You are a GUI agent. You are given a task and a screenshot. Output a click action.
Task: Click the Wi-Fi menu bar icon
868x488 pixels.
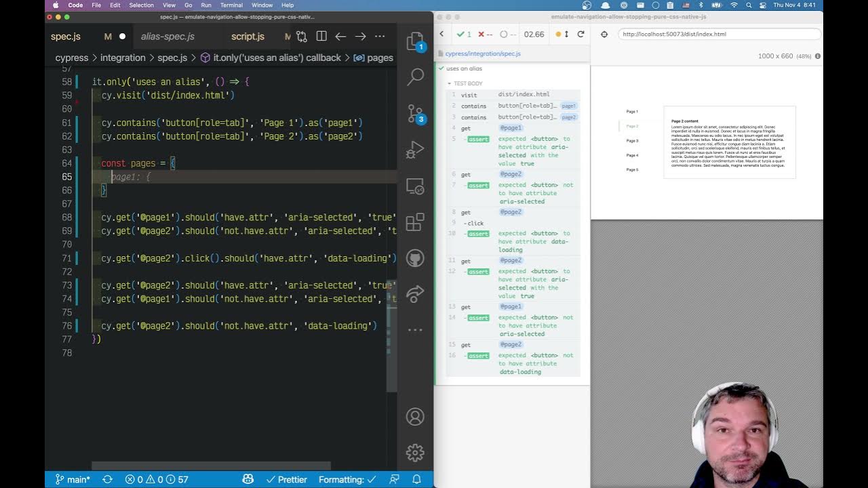point(734,5)
